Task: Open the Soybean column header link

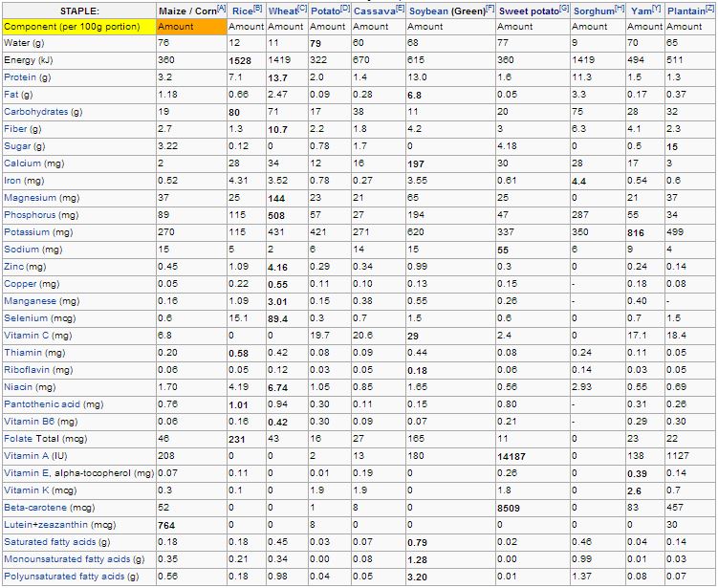Action: 428,11
